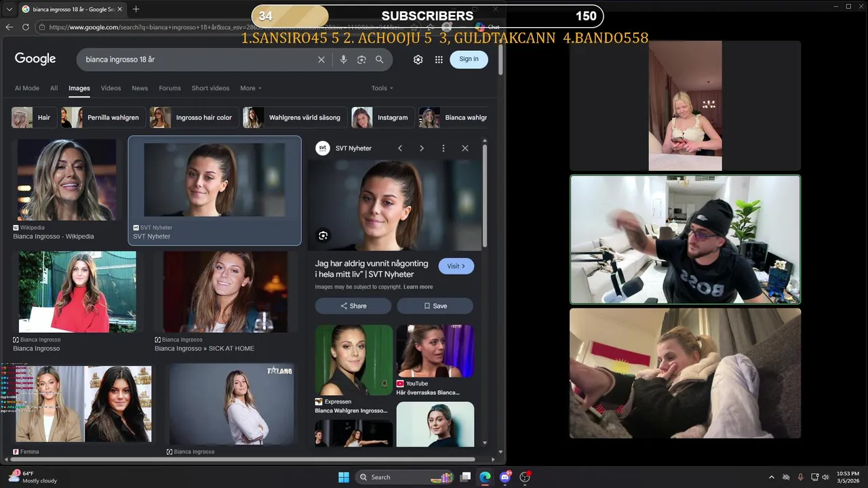Open Google Lens image search icon

[x=361, y=60]
